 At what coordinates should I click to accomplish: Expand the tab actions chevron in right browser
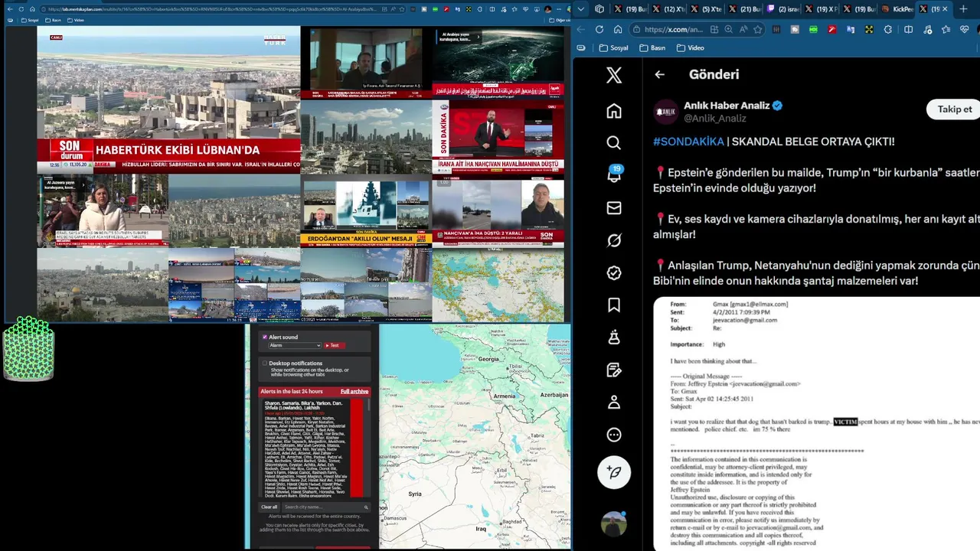click(581, 9)
